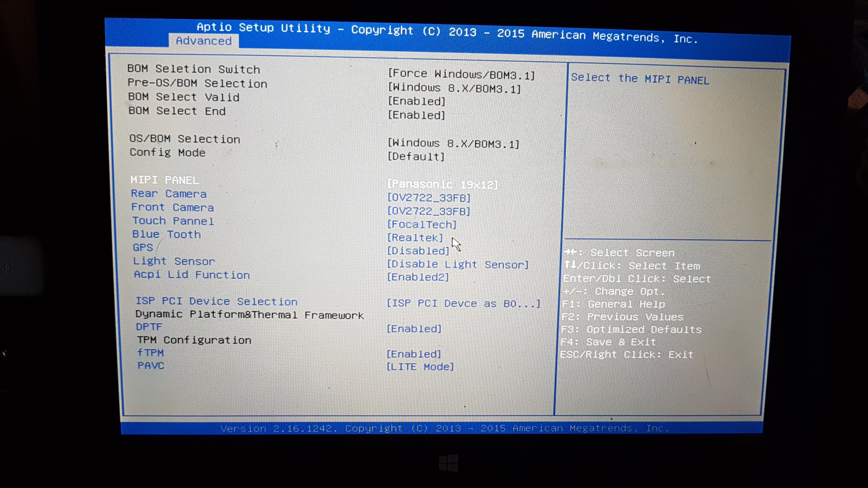868x488 pixels.
Task: Click the Select Screen key hint
Action: (619, 253)
